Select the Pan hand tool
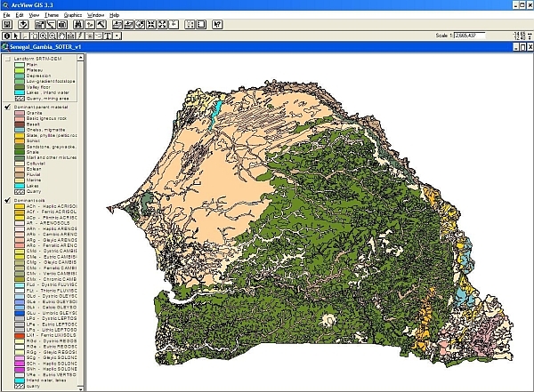This screenshot has width=534, height=392. [61, 36]
